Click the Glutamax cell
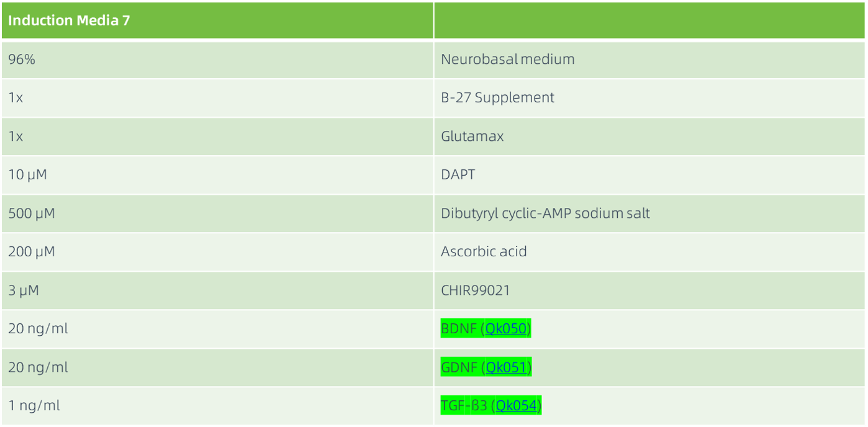This screenshot has width=868, height=427. [472, 137]
